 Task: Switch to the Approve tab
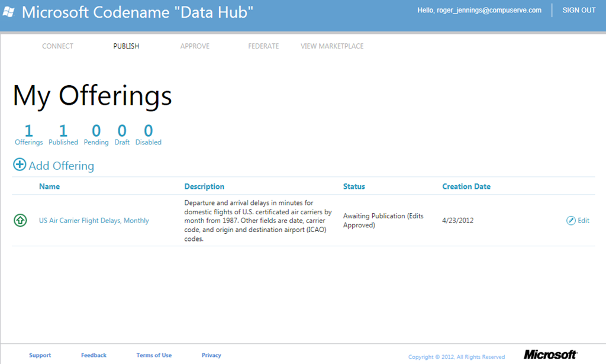tap(195, 46)
